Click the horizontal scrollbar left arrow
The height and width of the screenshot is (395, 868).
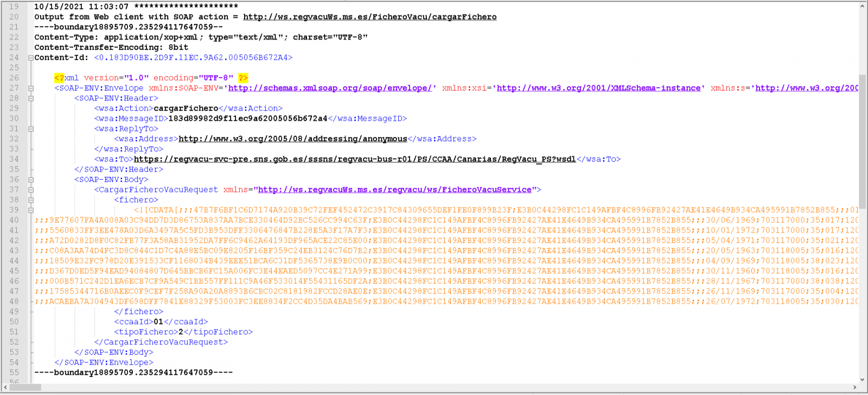click(x=5, y=387)
